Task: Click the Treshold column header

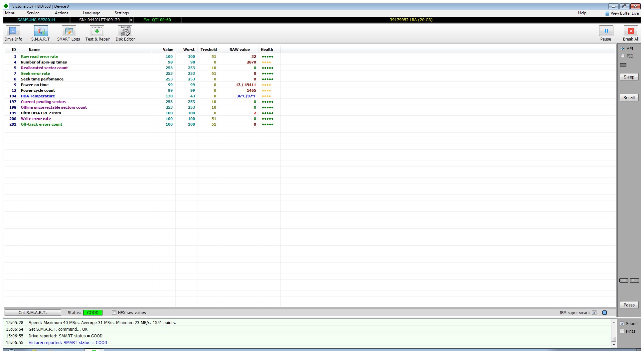Action: click(x=209, y=50)
